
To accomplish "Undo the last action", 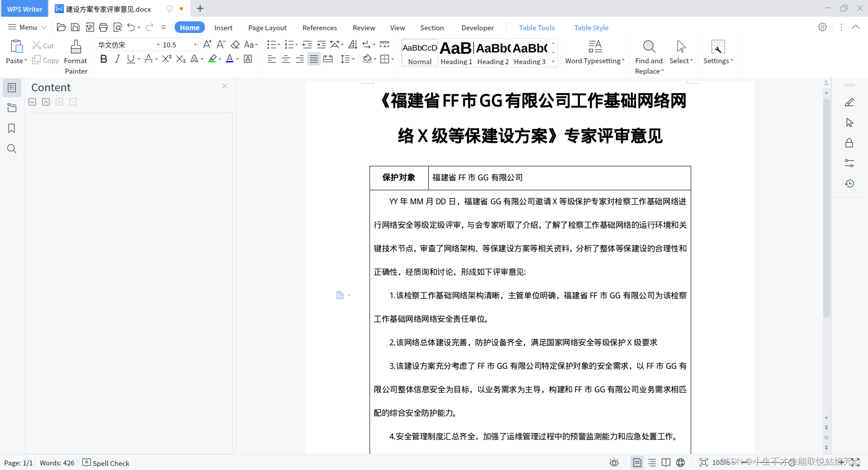I will 131,28.
